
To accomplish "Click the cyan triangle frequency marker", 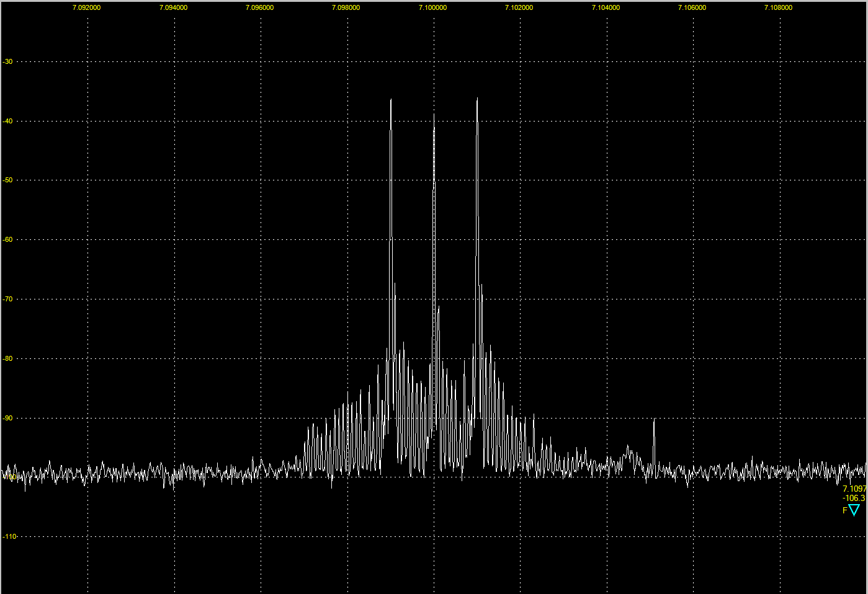I will tap(854, 510).
